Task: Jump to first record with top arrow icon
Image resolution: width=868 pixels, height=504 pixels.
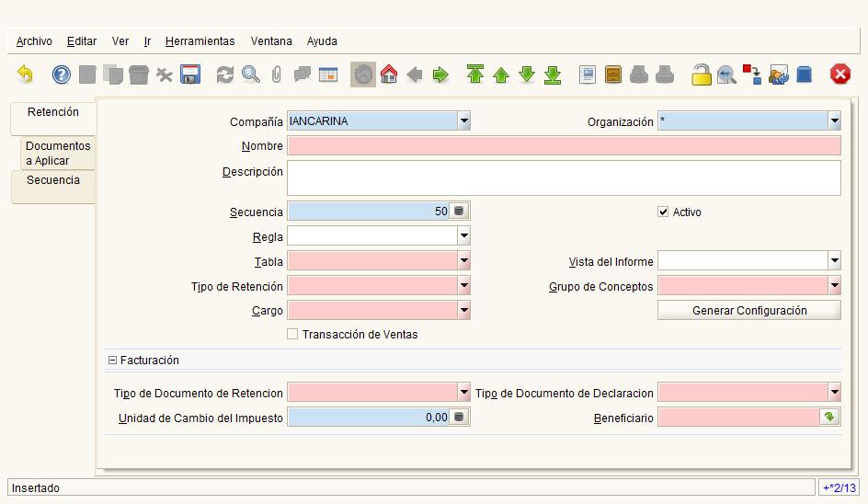Action: (475, 74)
